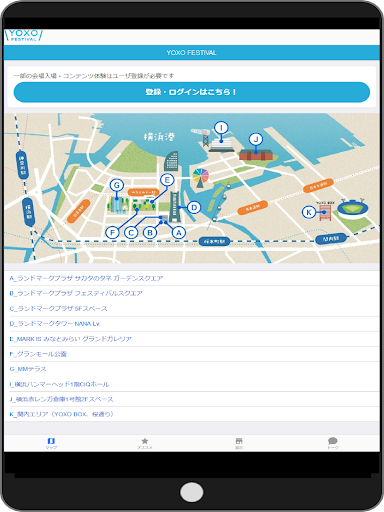Click the 桜木町駅 station label
This screenshot has width=384, height=512.
pos(214,241)
